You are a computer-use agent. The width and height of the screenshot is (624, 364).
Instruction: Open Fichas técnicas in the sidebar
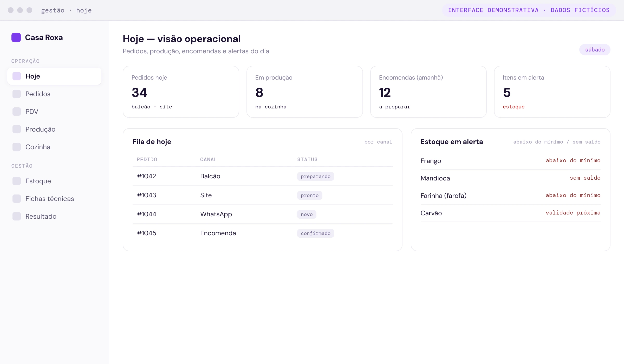pos(54,199)
